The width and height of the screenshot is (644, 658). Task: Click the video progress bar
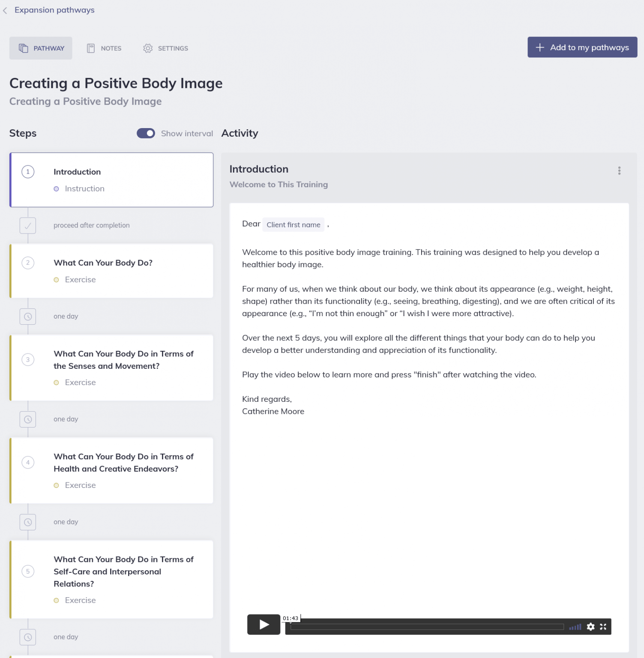tap(428, 627)
